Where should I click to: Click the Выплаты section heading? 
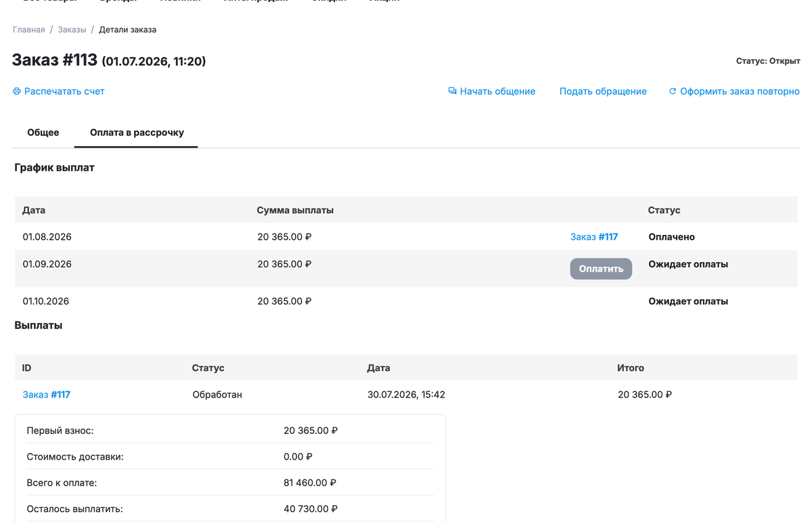coord(39,326)
